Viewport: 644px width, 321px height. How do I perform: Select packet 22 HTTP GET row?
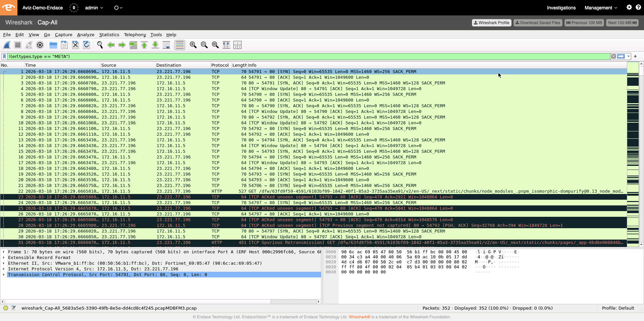click(x=313, y=191)
